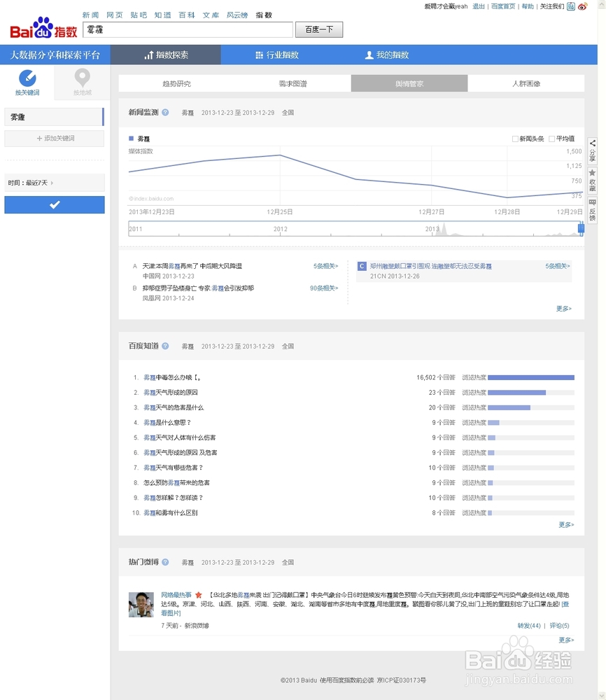Viewport: 606px width, 700px height.
Task: Open help icon beside 热门微博 heading
Action: (x=165, y=562)
